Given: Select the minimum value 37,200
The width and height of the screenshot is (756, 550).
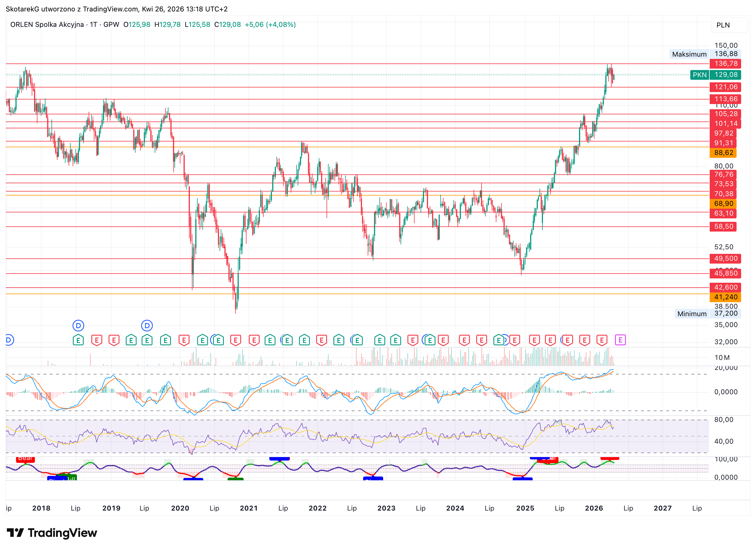Looking at the screenshot, I should pyautogui.click(x=726, y=313).
